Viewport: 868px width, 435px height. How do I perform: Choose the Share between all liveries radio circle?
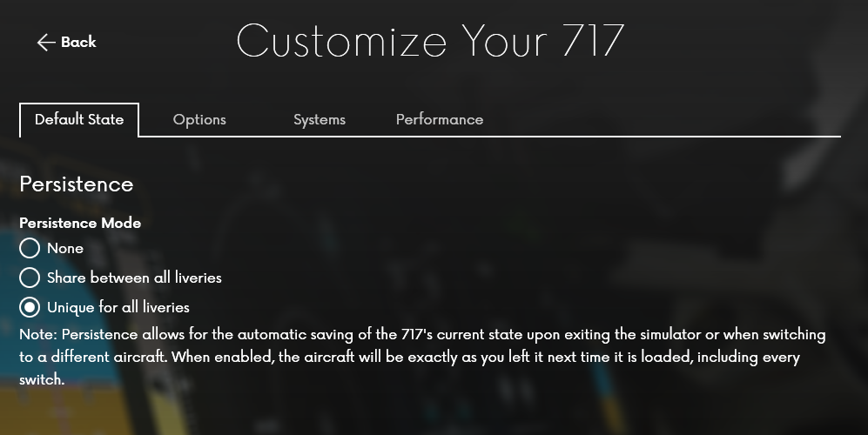(30, 278)
